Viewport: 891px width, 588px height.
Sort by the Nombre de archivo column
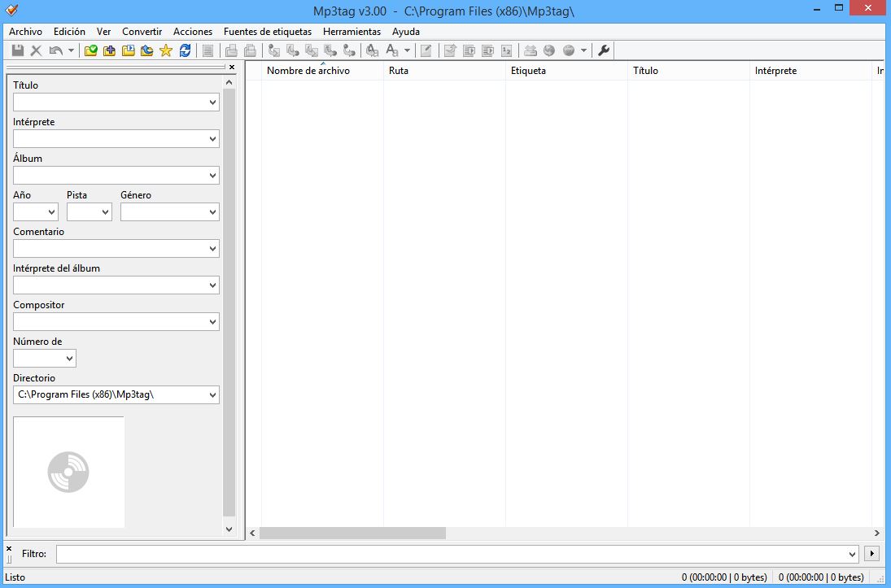pyautogui.click(x=322, y=71)
